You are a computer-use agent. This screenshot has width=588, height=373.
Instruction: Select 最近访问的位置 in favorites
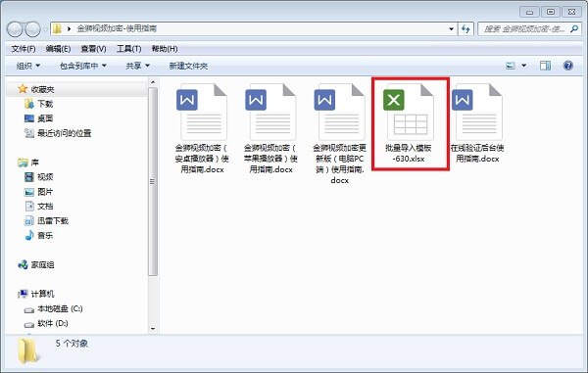point(64,133)
